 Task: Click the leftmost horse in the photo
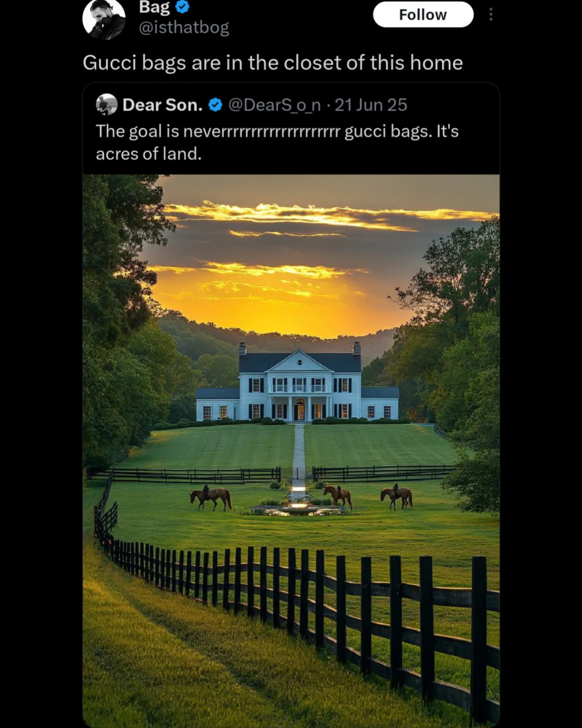coord(211,497)
